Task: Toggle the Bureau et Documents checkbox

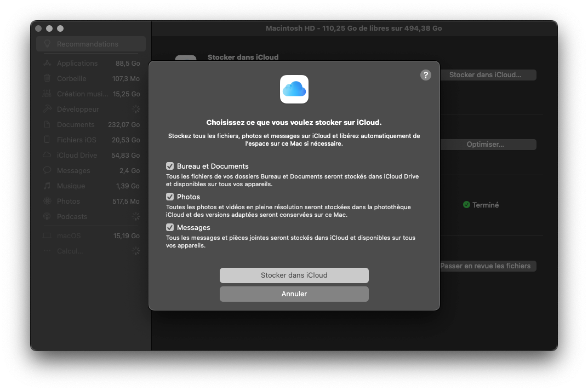Action: tap(170, 166)
